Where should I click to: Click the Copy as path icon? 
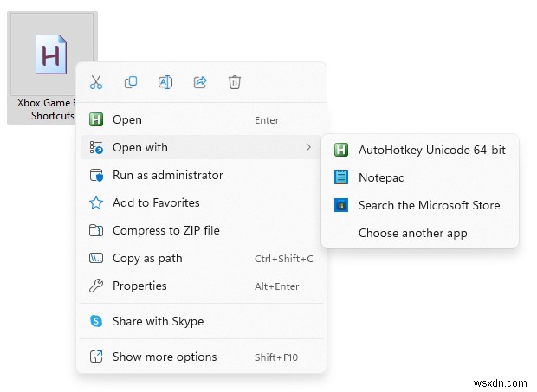[x=96, y=258]
